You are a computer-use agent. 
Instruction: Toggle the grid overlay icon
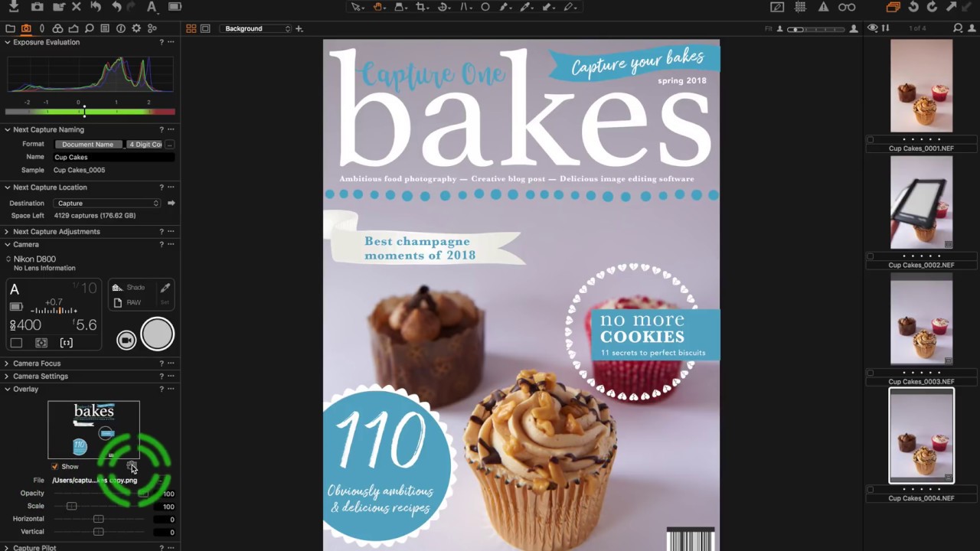tap(800, 7)
